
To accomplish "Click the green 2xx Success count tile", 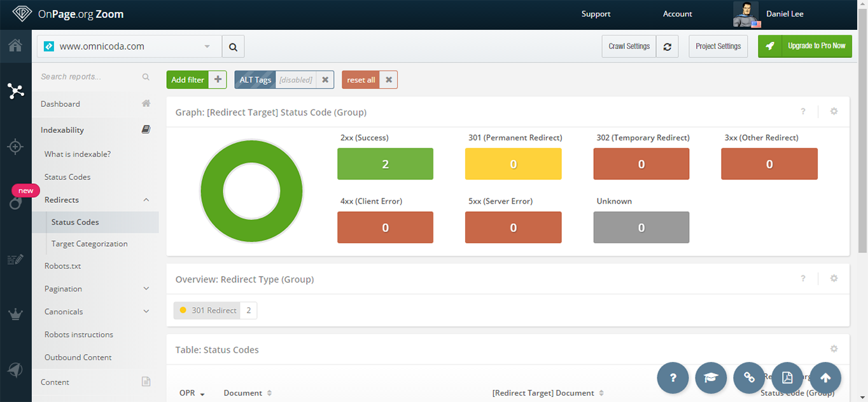I will pyautogui.click(x=385, y=164).
